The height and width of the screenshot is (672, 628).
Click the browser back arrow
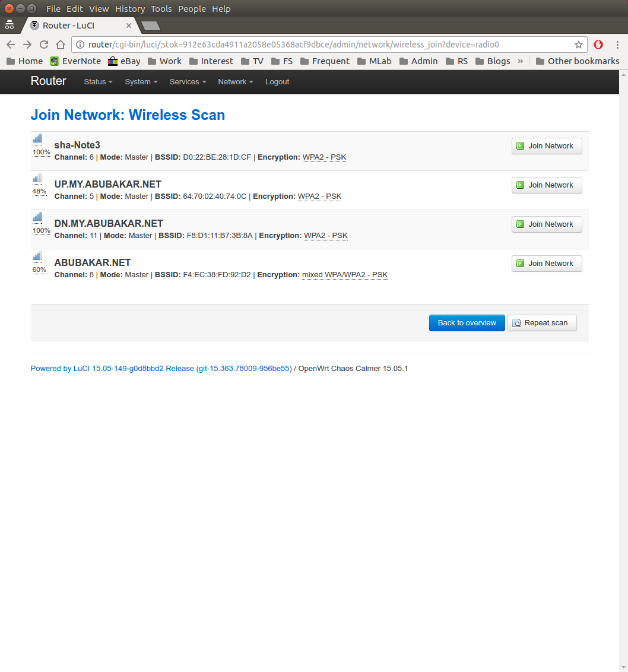pos(11,45)
